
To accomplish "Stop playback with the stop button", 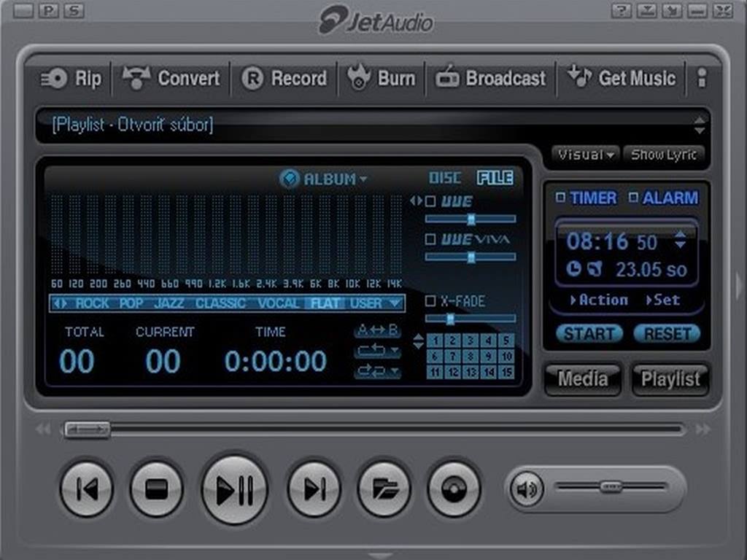I will [156, 489].
